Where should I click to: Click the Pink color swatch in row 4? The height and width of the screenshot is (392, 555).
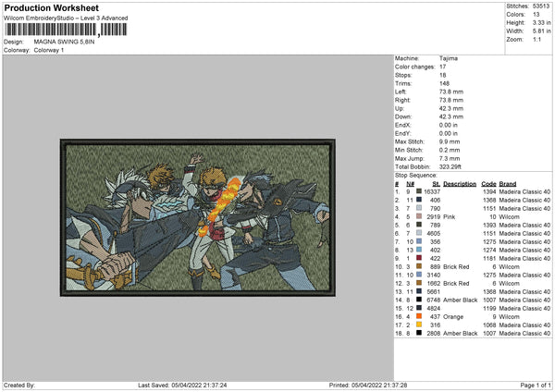coord(419,216)
